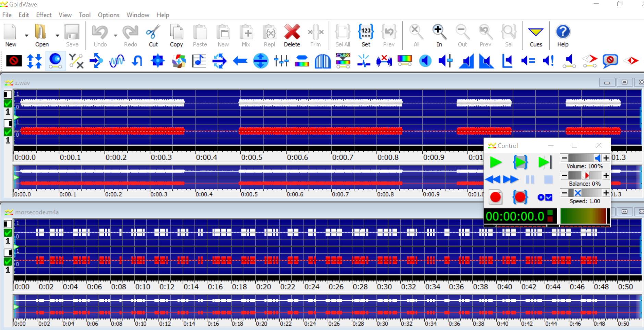Click the Fade in volume effect icon
Viewport: 644px width, 330px height.
[x=466, y=61]
